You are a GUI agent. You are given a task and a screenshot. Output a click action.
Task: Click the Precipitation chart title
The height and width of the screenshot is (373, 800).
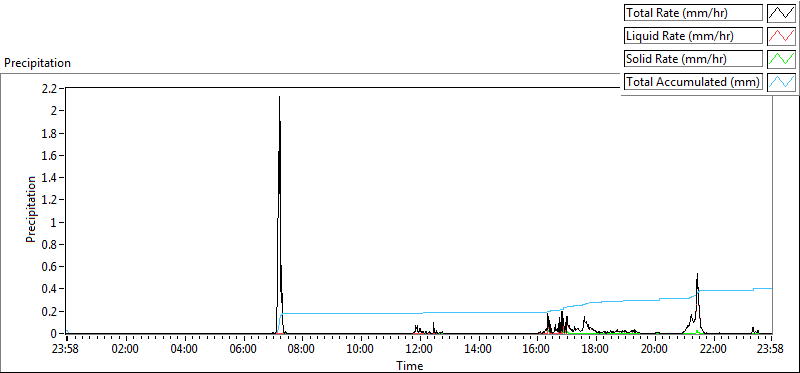tap(37, 63)
